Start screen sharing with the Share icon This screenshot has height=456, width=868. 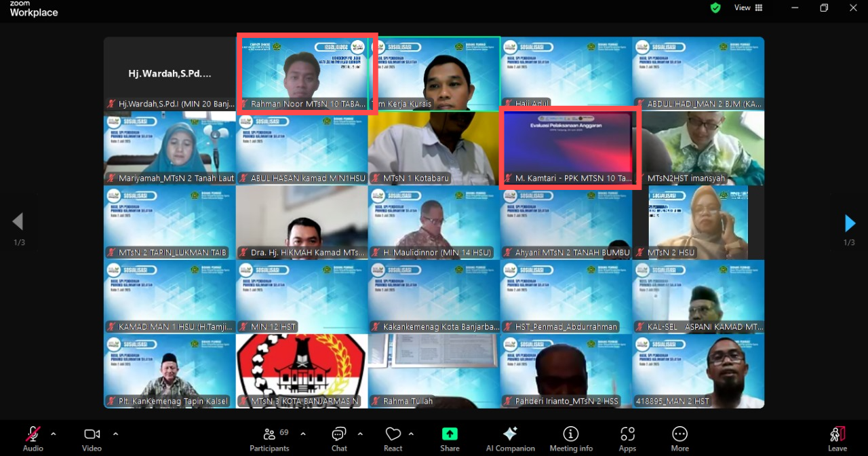click(x=450, y=434)
